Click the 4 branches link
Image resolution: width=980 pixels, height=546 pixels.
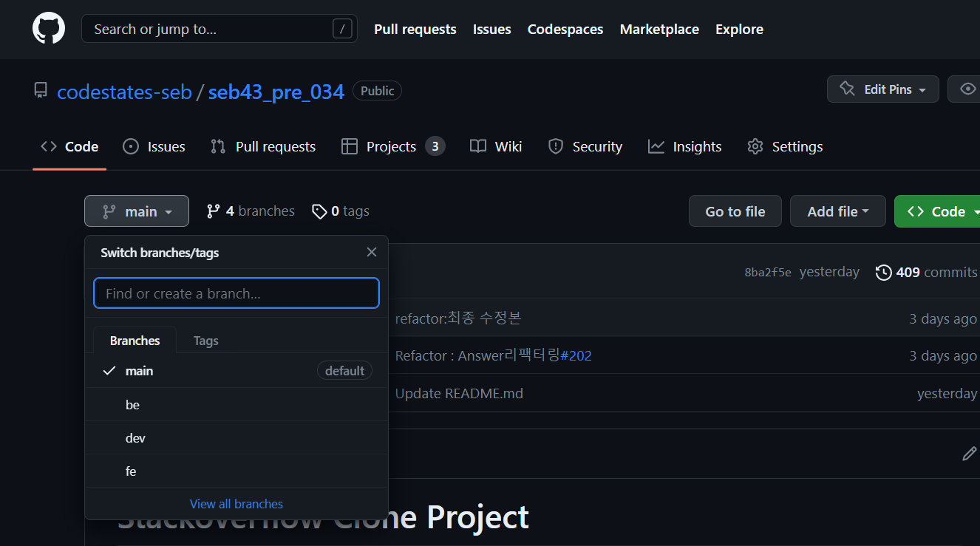250,211
